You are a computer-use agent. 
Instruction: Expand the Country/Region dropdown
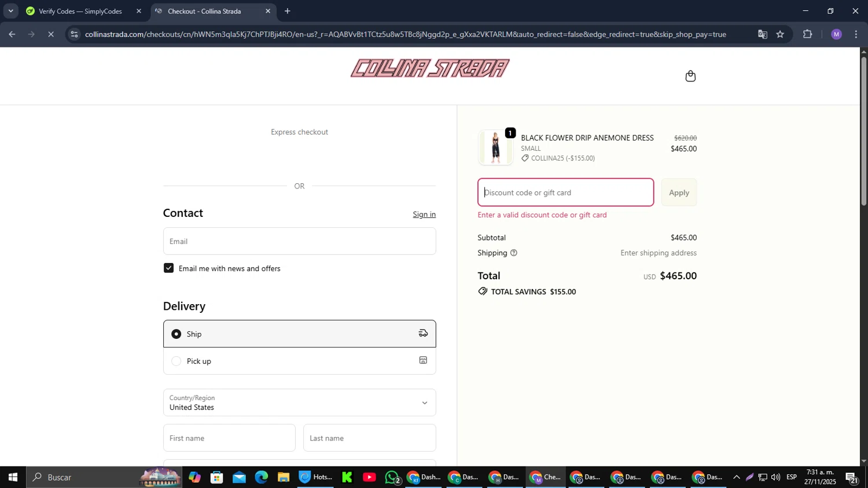(299, 402)
